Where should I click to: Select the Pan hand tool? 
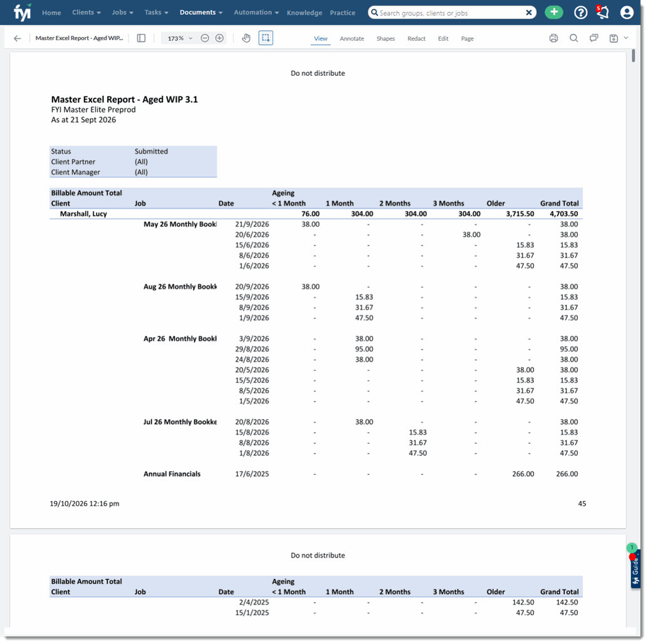pyautogui.click(x=246, y=38)
